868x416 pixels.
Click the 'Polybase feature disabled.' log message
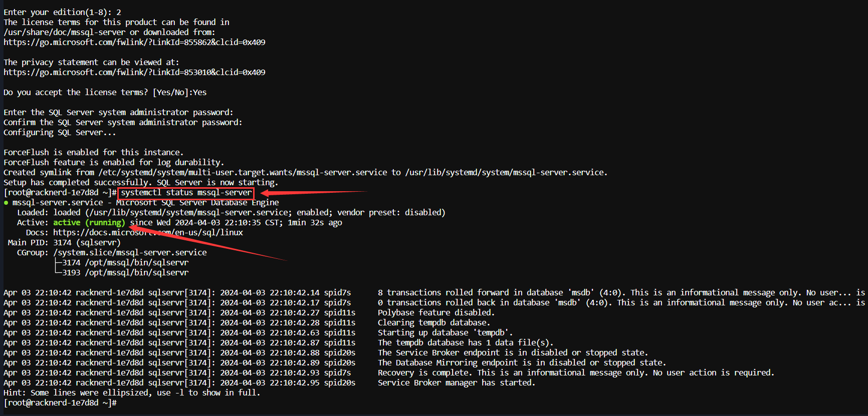point(436,313)
